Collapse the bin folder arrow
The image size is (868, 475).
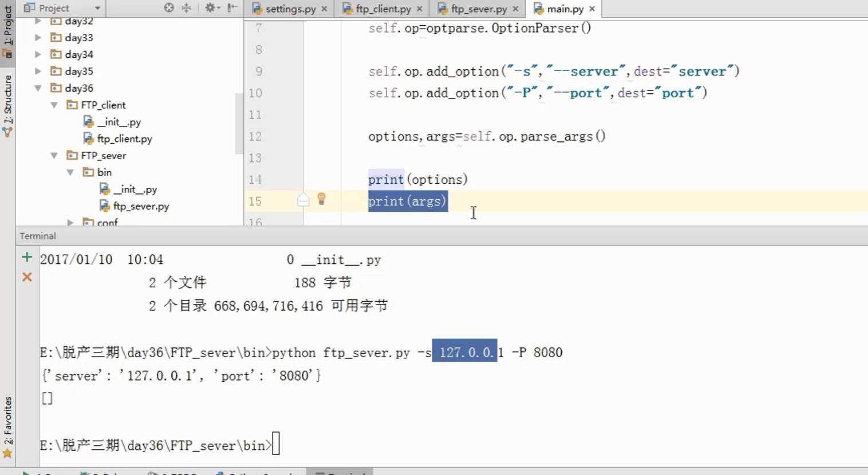pos(70,172)
